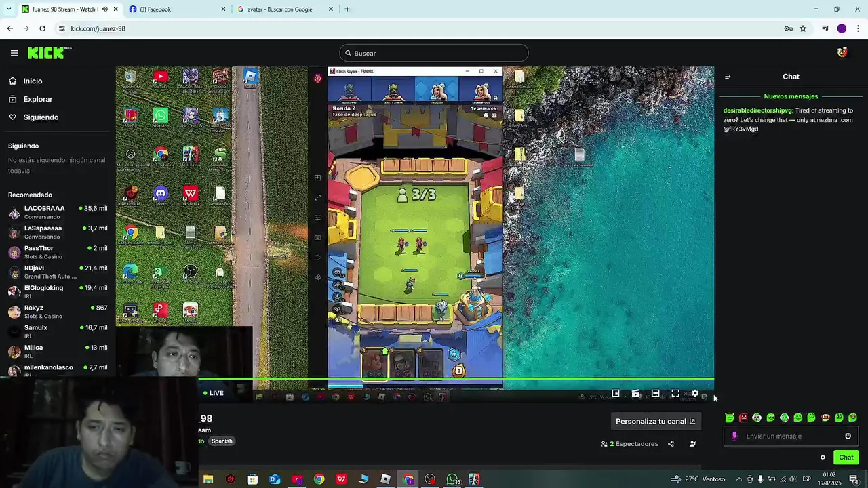Click the KICK logo
The width and height of the screenshot is (868, 488).
click(x=50, y=53)
